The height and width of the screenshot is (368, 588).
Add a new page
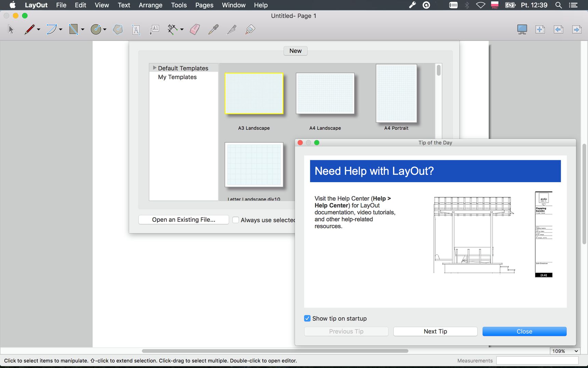click(x=540, y=29)
